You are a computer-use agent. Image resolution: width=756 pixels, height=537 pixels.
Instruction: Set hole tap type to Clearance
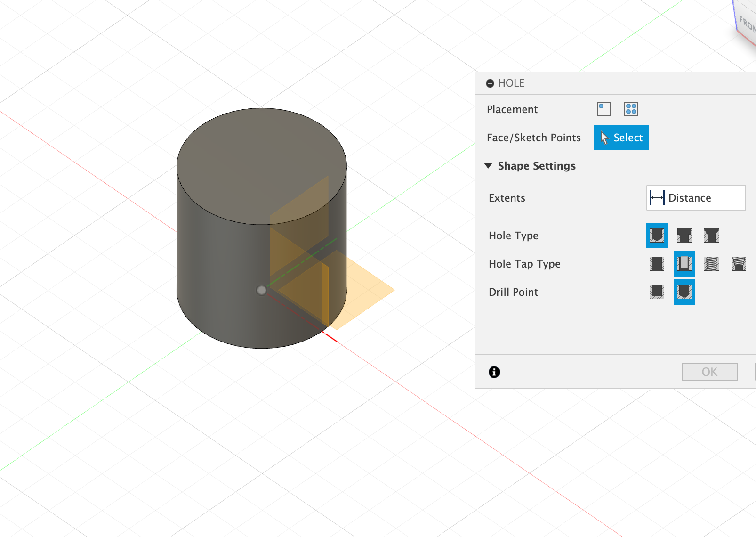tap(684, 264)
